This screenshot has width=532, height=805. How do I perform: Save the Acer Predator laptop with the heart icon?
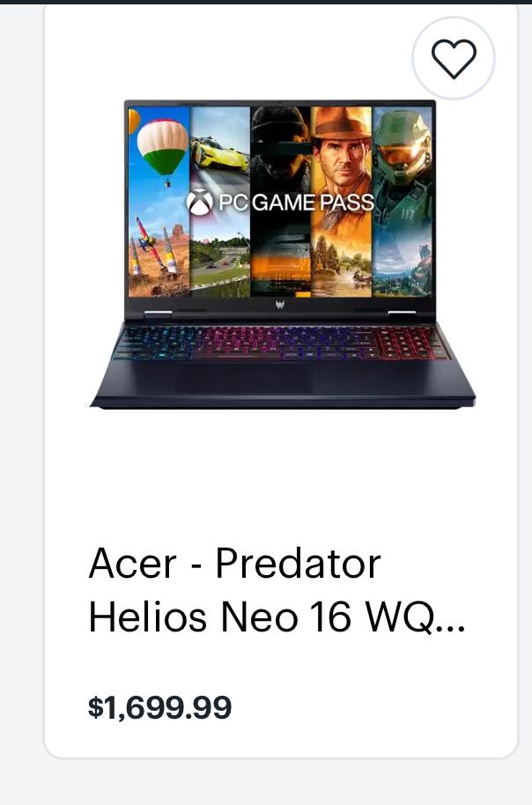coord(454,58)
